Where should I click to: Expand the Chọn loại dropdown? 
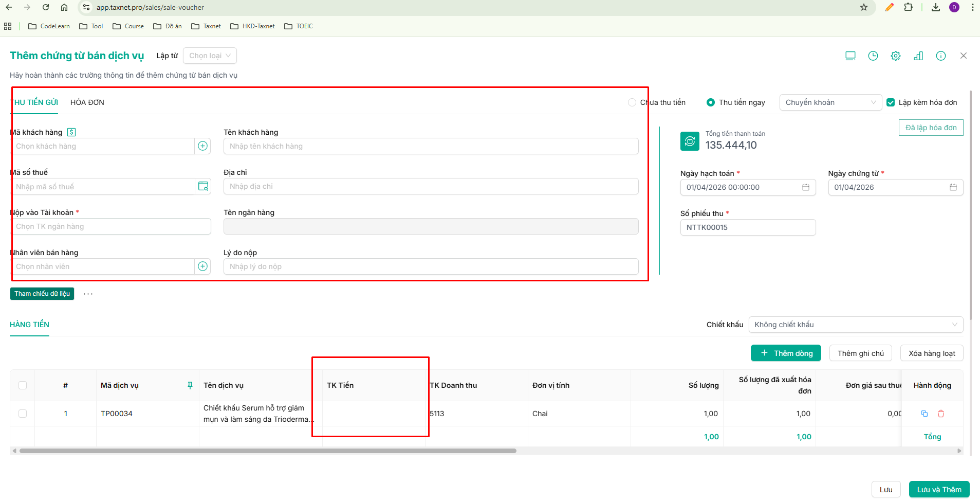[210, 56]
